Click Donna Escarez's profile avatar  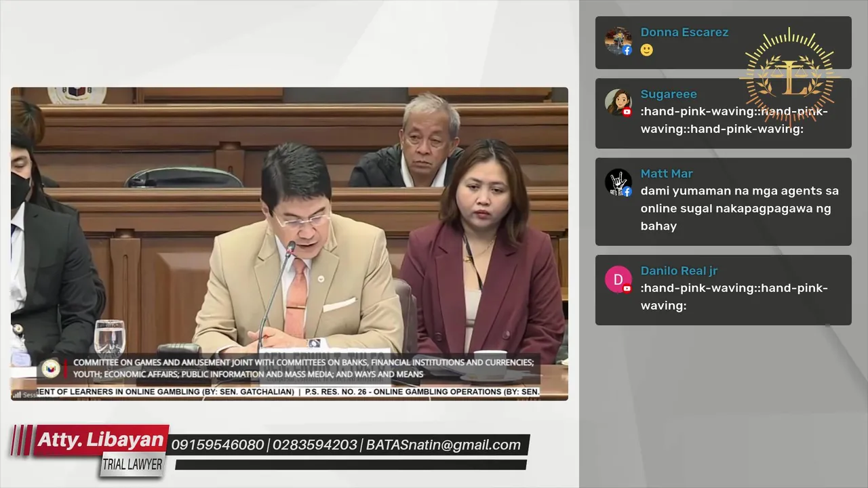click(x=618, y=41)
